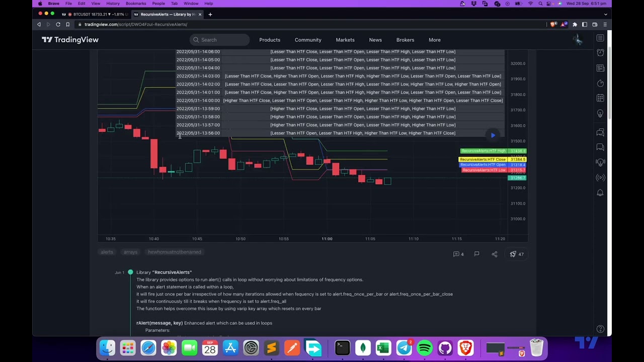The image size is (644, 362).
Task: Open the Brave hamburger menu
Action: pyautogui.click(x=605, y=24)
